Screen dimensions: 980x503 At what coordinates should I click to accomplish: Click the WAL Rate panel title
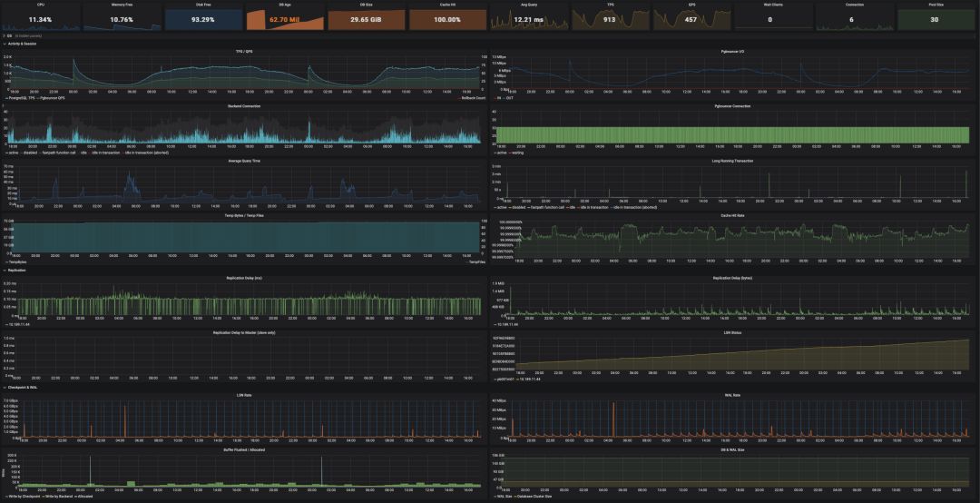coord(734,395)
